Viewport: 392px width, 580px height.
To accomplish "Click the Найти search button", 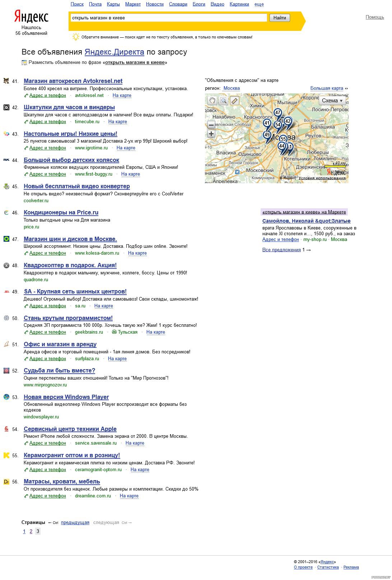I will click(x=280, y=18).
